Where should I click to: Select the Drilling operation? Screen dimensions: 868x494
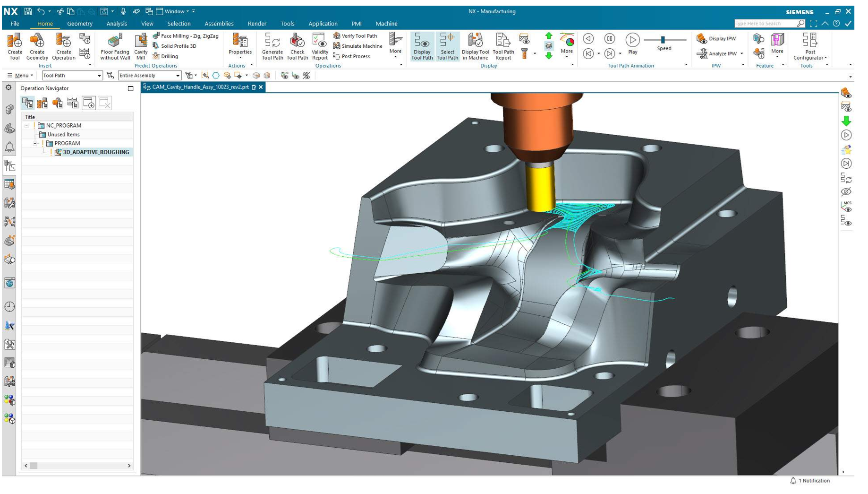coord(165,56)
